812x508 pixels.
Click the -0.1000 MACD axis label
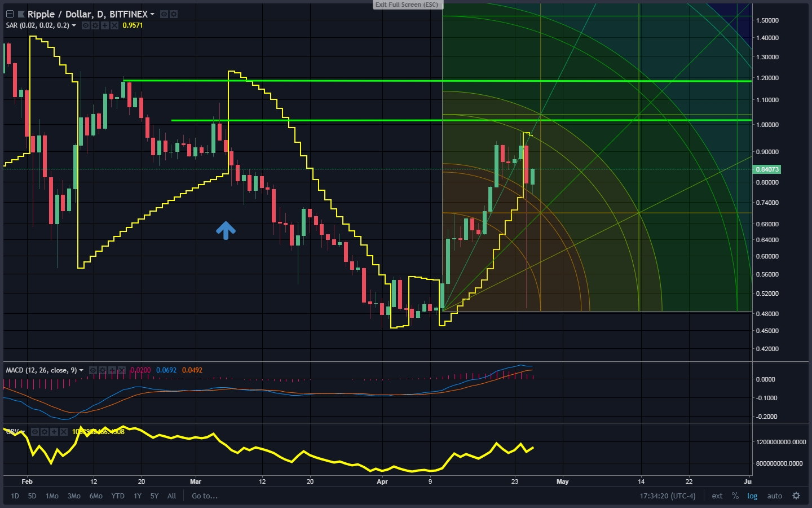pyautogui.click(x=767, y=398)
